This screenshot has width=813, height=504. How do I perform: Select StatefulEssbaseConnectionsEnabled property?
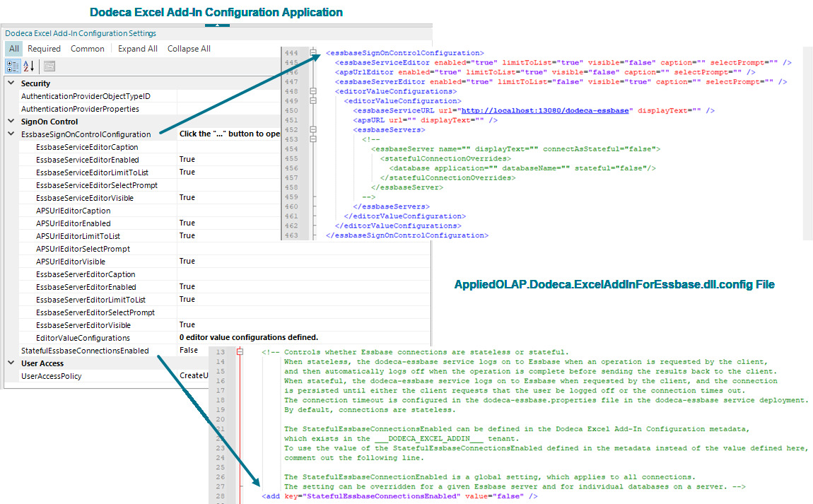(85, 351)
